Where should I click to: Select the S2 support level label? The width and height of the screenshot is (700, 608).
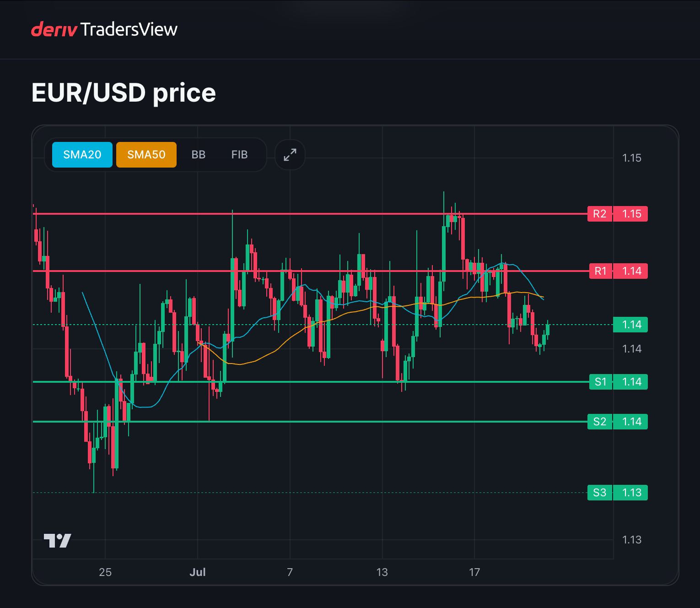600,422
